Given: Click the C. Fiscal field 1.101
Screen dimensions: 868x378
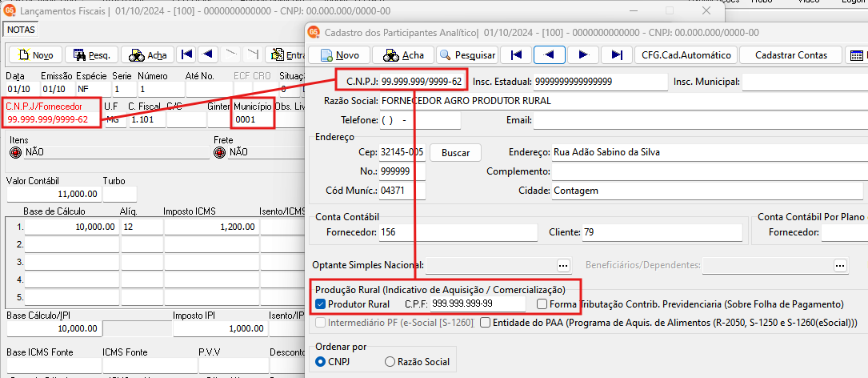Looking at the screenshot, I should (x=146, y=119).
